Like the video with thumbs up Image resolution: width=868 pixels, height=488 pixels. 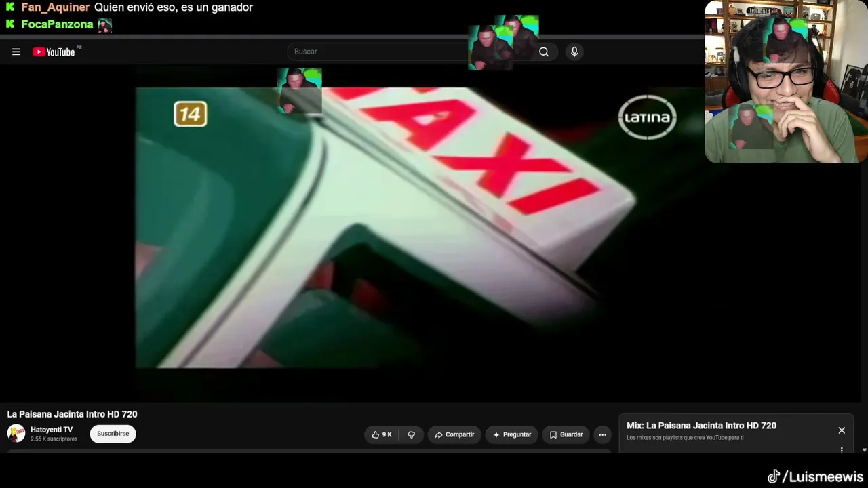click(x=382, y=435)
